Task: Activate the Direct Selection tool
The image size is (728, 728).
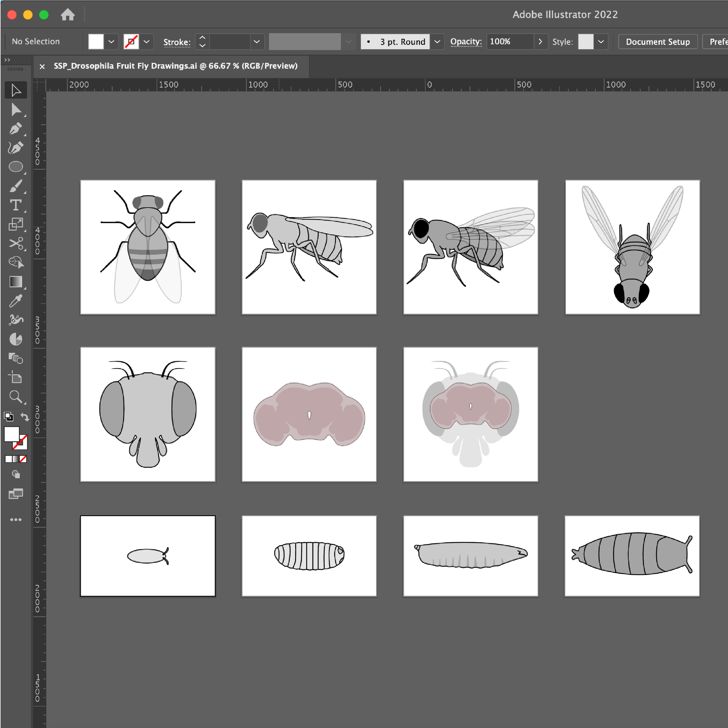Action: [x=16, y=110]
